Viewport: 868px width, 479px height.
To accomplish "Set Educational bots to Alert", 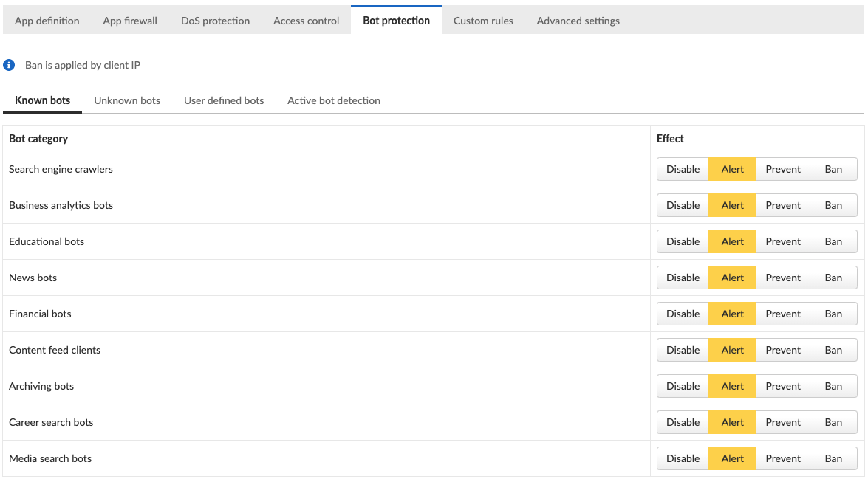I will point(732,241).
